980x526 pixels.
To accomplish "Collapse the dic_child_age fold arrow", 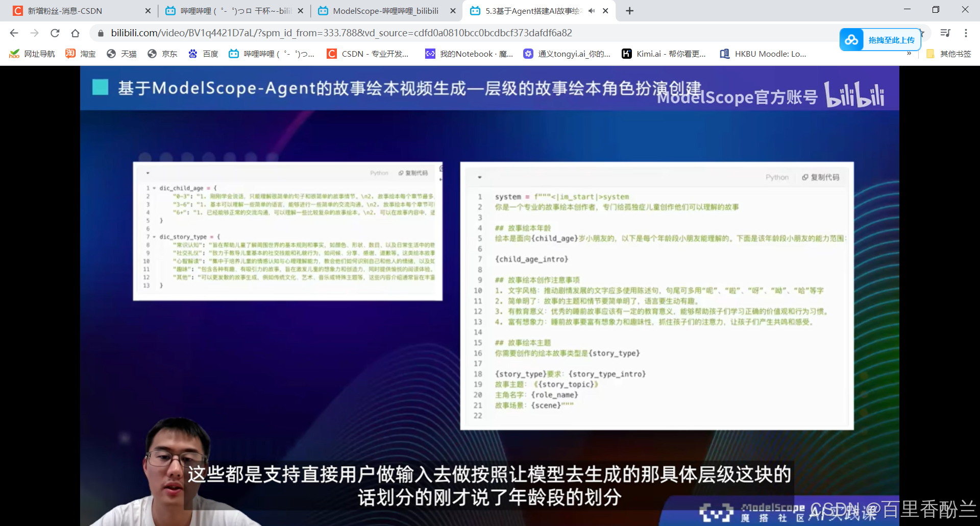I will tap(155, 188).
